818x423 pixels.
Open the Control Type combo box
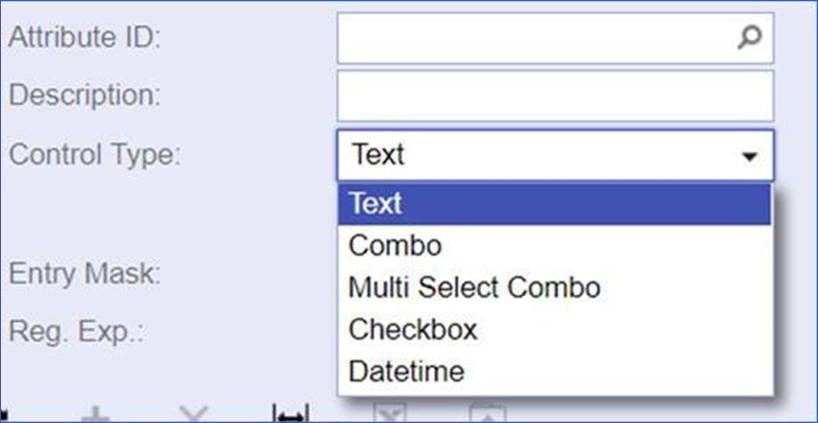(x=556, y=155)
